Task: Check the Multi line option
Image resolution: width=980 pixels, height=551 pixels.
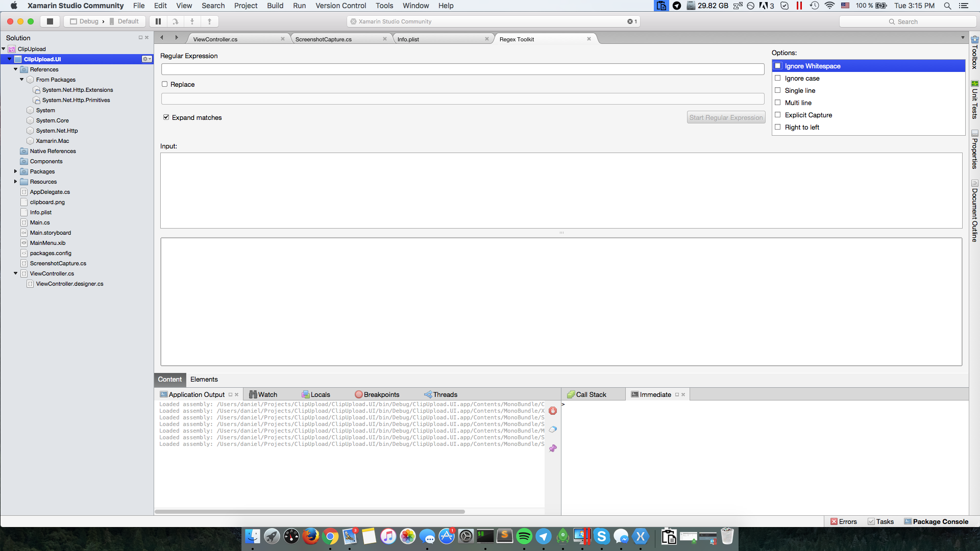Action: coord(778,103)
